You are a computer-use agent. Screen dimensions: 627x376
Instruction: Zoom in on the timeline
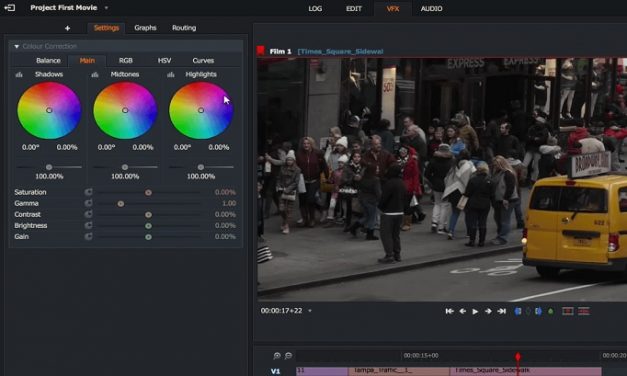coord(277,355)
